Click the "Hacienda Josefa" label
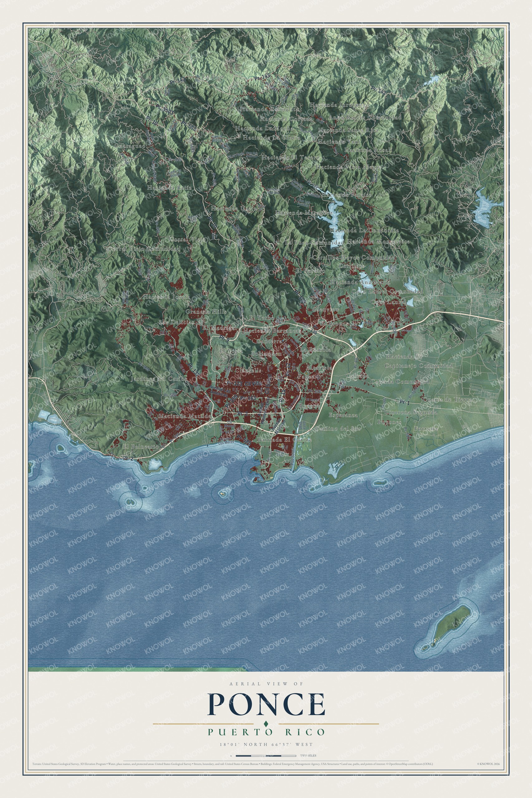Image resolution: width=532 pixels, height=798 pixels. [x=166, y=297]
